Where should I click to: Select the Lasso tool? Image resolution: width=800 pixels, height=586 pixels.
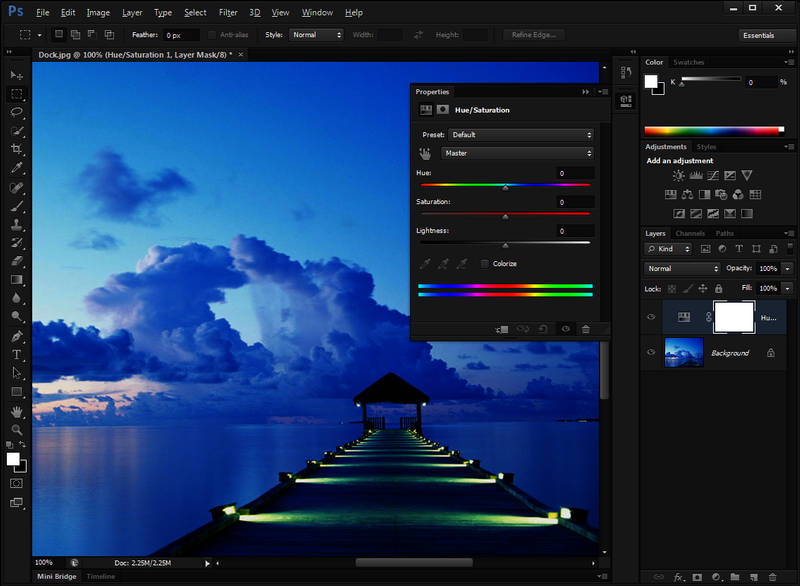17,113
